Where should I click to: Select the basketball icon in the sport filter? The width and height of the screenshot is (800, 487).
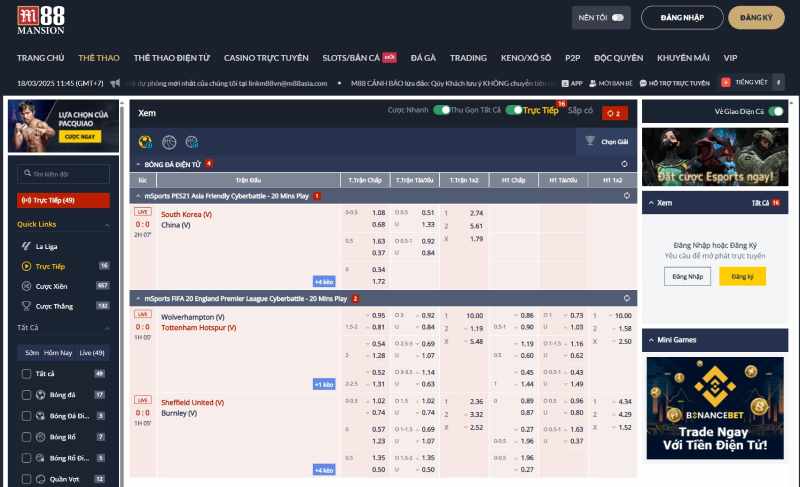click(x=169, y=142)
